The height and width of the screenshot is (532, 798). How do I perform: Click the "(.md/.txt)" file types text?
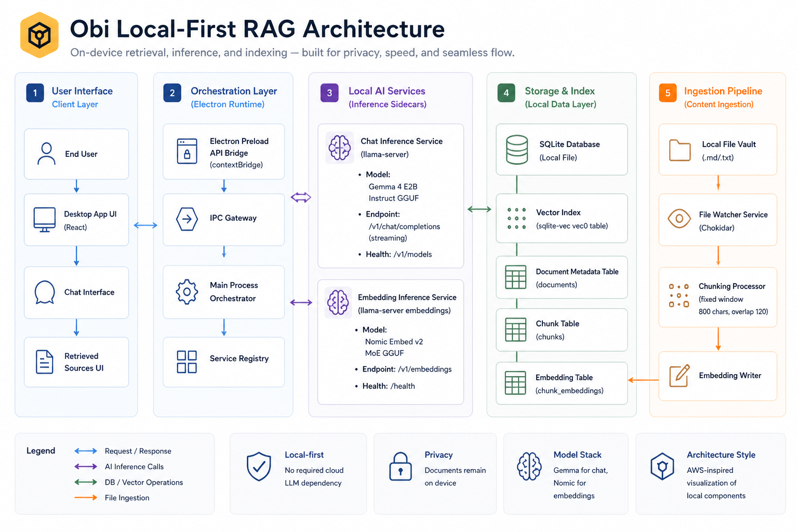pos(717,157)
